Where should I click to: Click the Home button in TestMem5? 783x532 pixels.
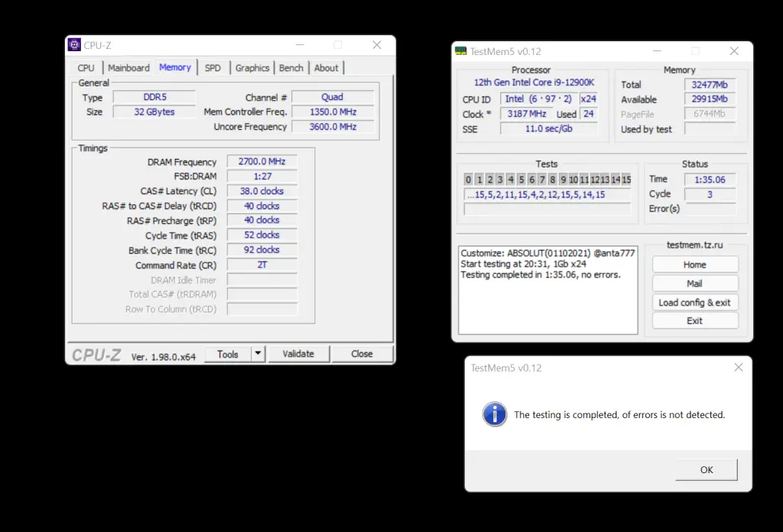point(694,264)
